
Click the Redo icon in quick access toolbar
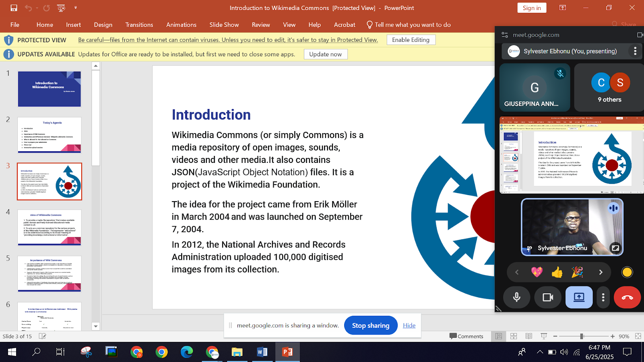click(47, 8)
